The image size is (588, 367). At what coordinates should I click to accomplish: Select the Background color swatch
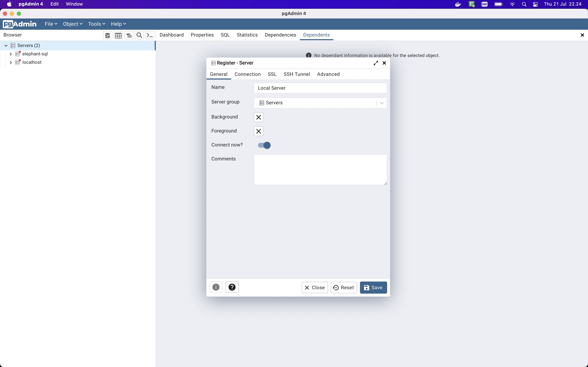(x=259, y=117)
